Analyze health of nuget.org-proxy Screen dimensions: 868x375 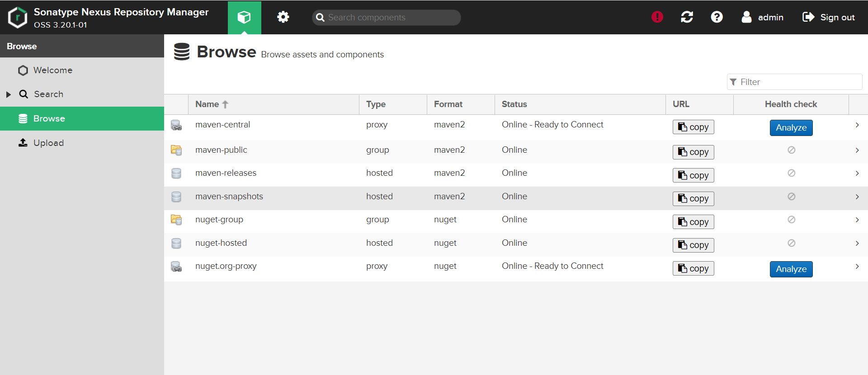(x=791, y=269)
